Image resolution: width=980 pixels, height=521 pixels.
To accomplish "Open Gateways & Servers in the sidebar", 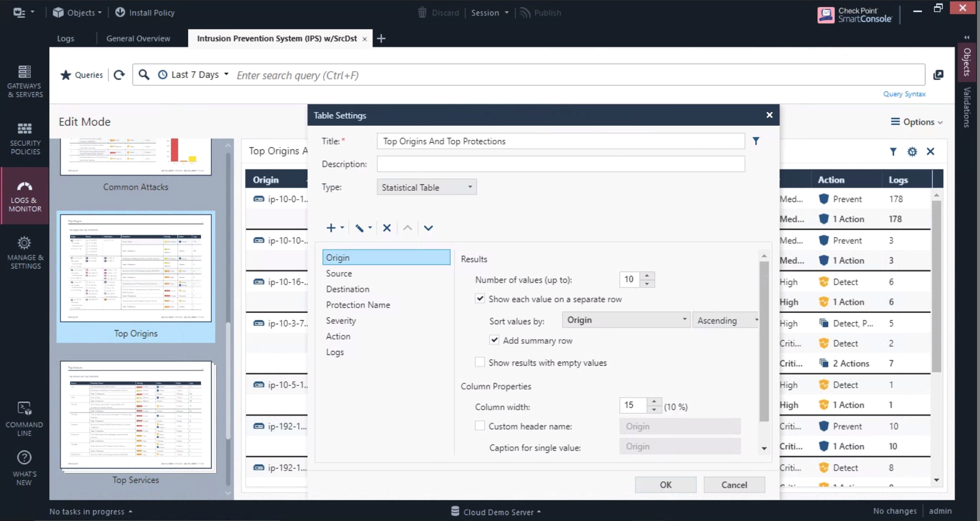I will 25,81.
